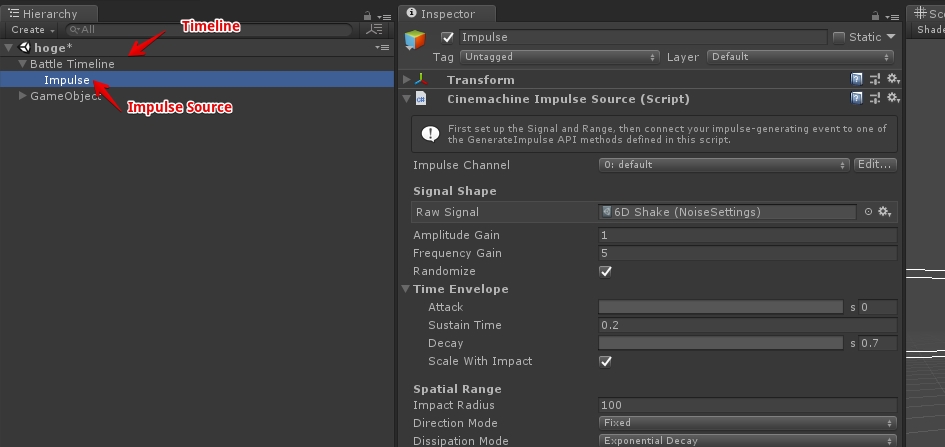This screenshot has width=945, height=447.
Task: Open Transform preset selector icon
Action: tap(875, 80)
